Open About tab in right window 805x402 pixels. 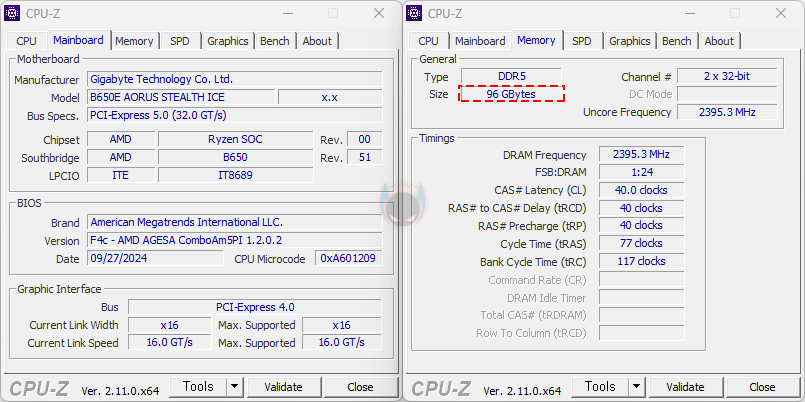tap(719, 41)
